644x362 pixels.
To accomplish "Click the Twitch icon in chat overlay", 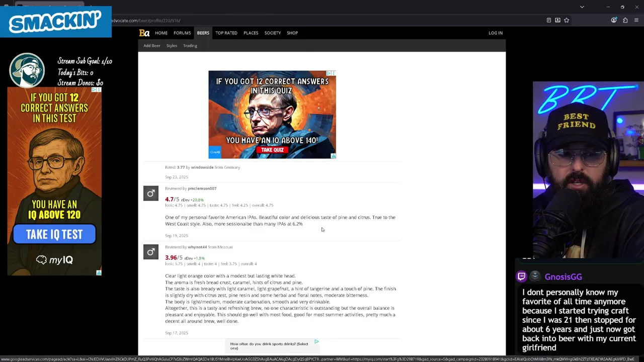I will (522, 277).
